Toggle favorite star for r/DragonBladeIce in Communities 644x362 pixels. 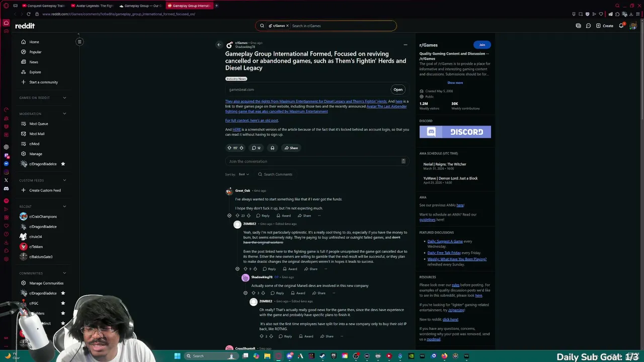coord(63,293)
